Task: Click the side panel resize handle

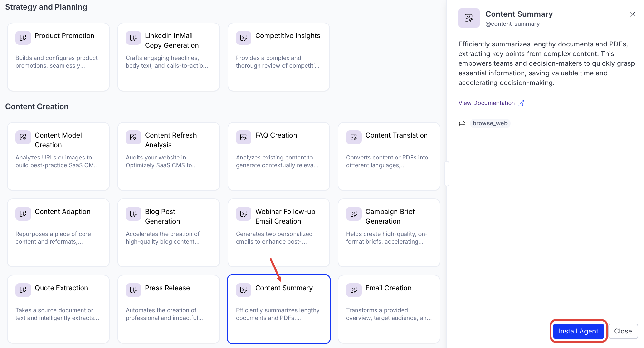Action: (x=447, y=174)
